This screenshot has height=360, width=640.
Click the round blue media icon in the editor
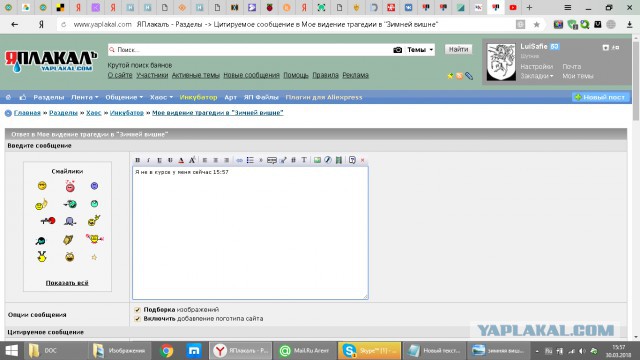328,160
